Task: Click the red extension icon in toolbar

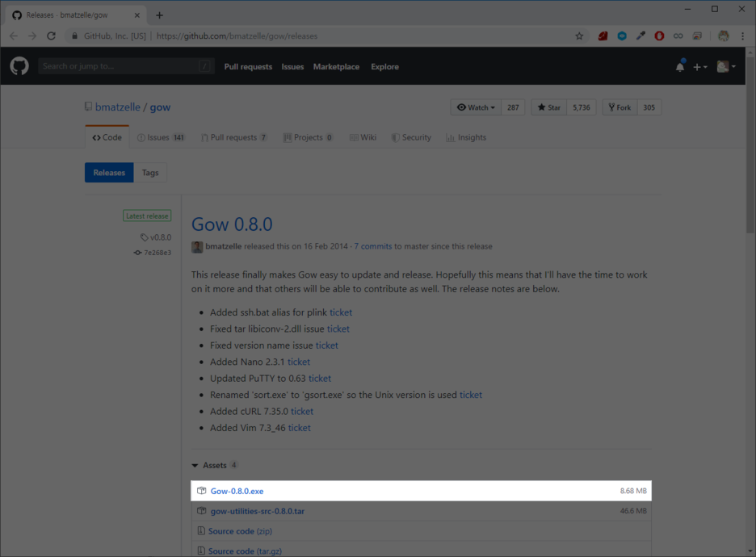Action: click(x=603, y=36)
